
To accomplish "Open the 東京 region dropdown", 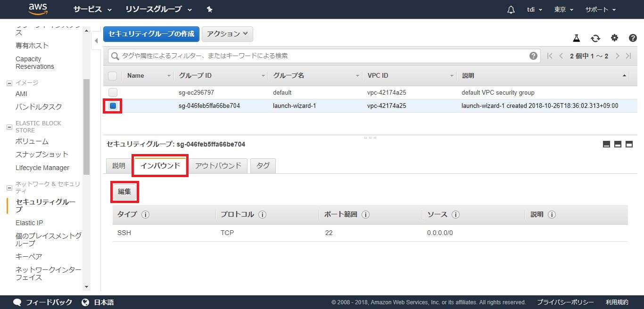I will (x=563, y=9).
